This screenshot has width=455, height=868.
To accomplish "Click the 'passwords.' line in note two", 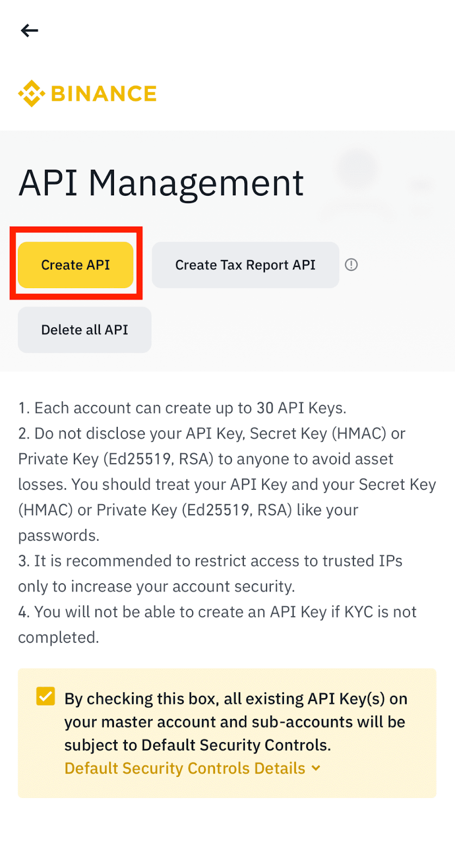I will (x=59, y=535).
